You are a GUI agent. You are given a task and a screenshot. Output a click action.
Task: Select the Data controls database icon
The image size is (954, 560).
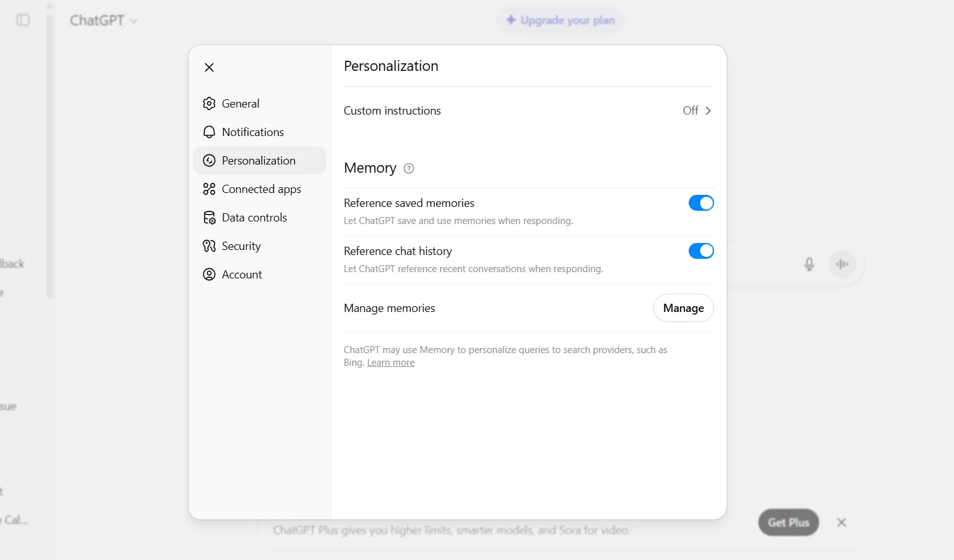209,217
